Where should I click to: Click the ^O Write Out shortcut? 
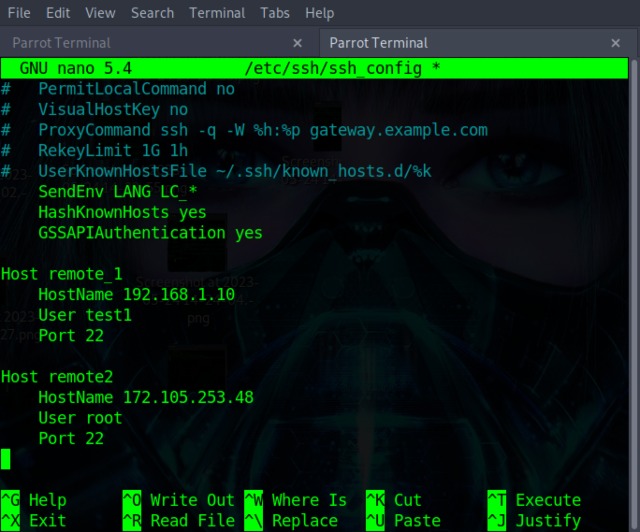pyautogui.click(x=178, y=500)
